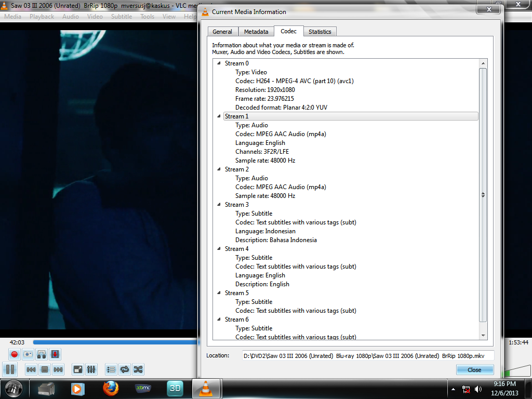The image size is (532, 399).
Task: Launch Windows Media Player from taskbar
Action: pos(77,389)
